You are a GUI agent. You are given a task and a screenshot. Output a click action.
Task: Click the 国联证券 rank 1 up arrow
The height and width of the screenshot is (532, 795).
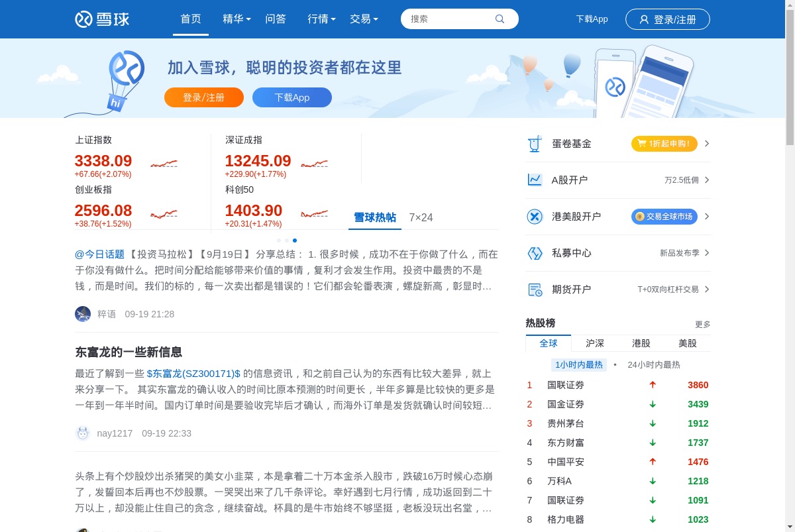653,385
